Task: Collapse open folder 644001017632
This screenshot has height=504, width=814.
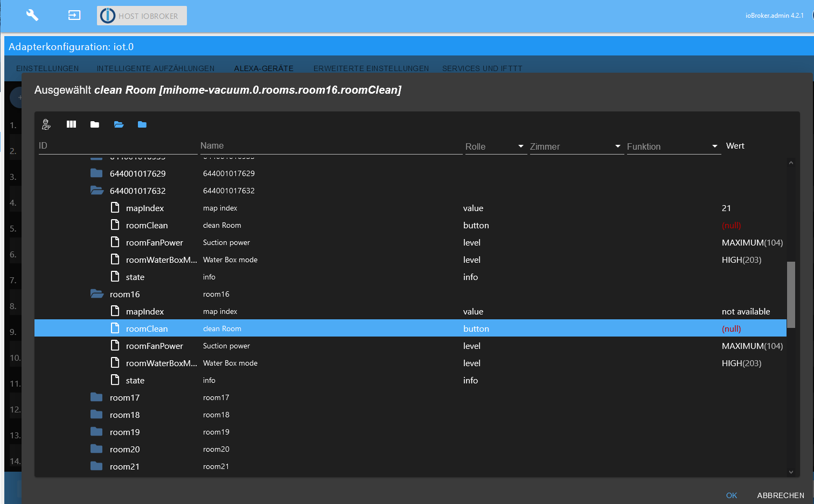Action: pos(96,191)
